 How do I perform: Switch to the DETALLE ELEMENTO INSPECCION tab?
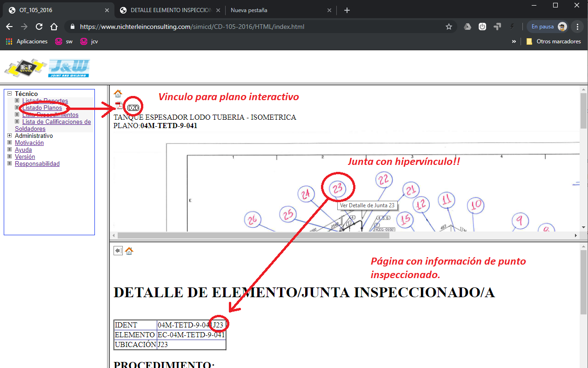point(171,10)
